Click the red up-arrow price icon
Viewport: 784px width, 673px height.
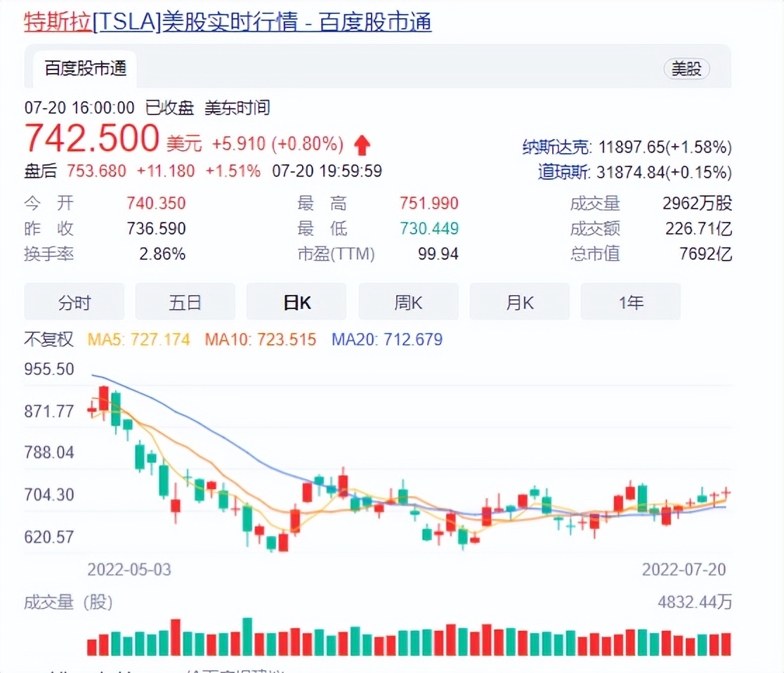(362, 145)
